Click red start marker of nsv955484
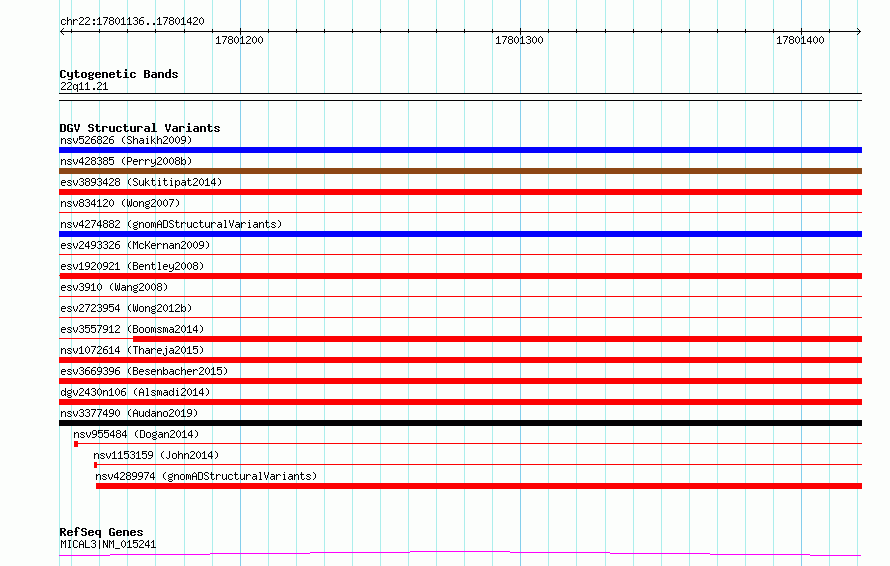Viewport: 890px width, 566px height. coord(76,444)
